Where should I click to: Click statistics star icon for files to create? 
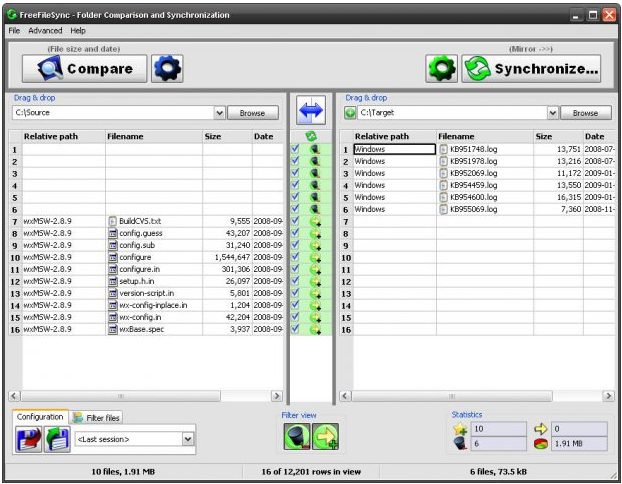(460, 429)
